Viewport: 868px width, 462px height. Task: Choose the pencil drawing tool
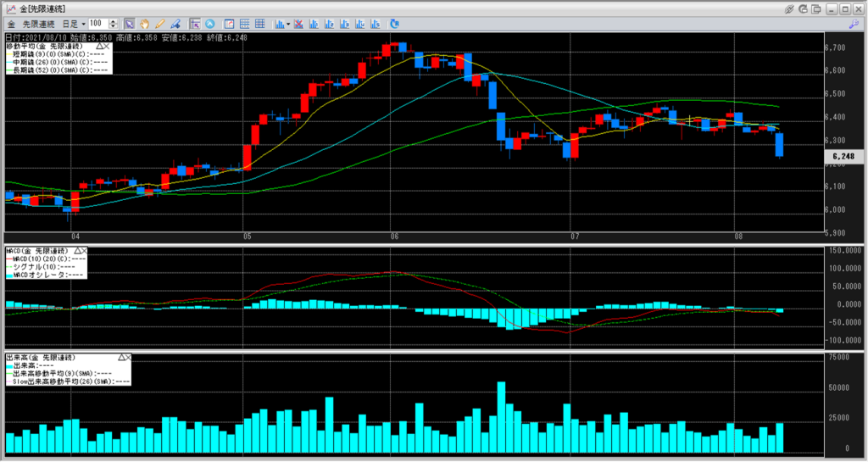pyautogui.click(x=160, y=24)
